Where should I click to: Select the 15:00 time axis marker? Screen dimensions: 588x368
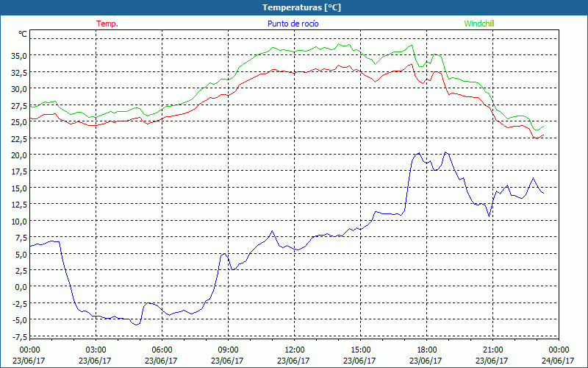click(x=360, y=350)
